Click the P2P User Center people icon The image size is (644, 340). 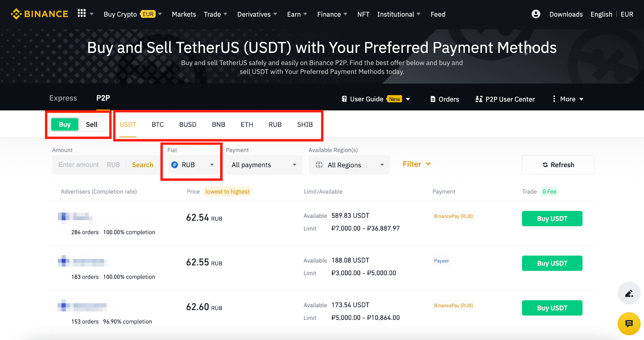(x=479, y=99)
